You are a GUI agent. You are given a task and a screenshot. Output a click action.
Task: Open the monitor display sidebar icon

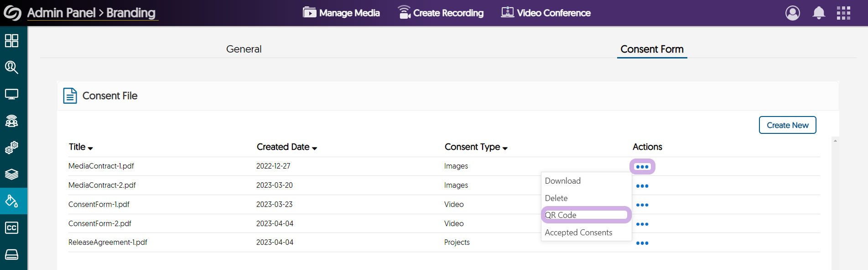click(11, 94)
